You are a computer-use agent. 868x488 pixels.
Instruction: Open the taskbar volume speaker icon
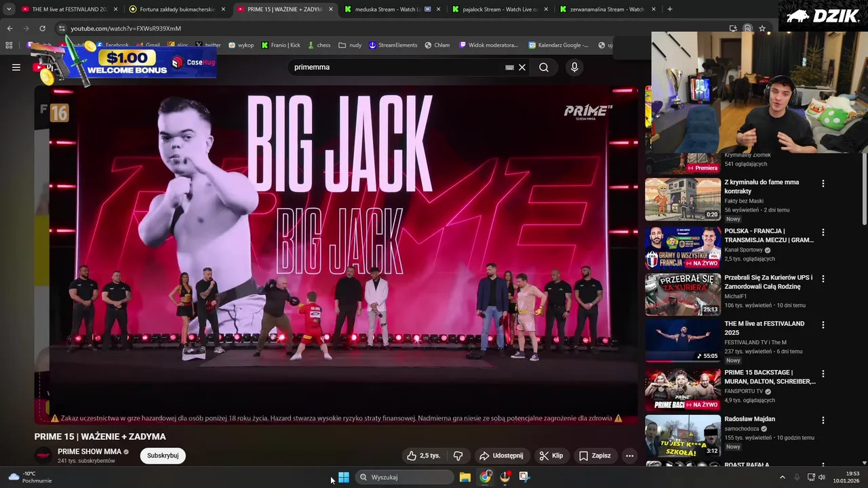pyautogui.click(x=822, y=477)
